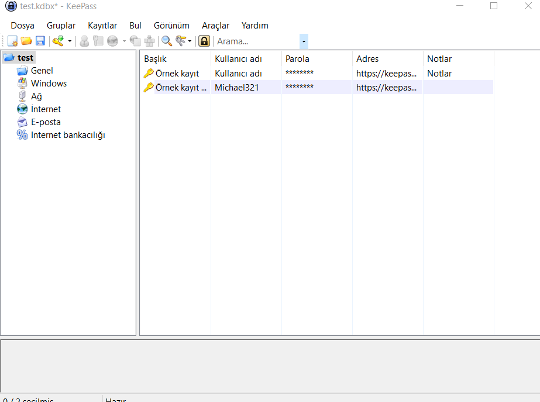Open the Add entry dropdown arrow
This screenshot has width=540, height=402.
[70, 41]
